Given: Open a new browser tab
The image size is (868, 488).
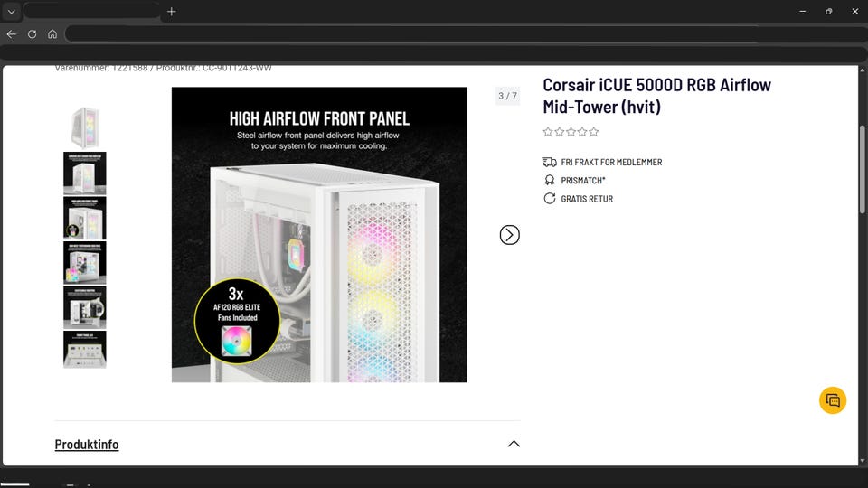Looking at the screenshot, I should [x=172, y=12].
